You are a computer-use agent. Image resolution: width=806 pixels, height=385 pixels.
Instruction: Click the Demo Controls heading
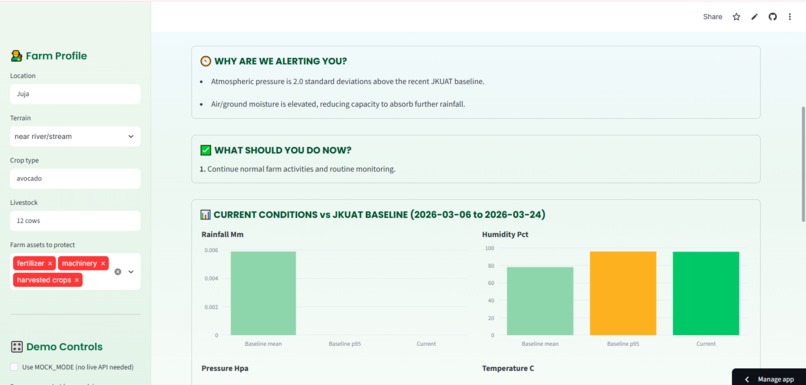click(x=64, y=346)
